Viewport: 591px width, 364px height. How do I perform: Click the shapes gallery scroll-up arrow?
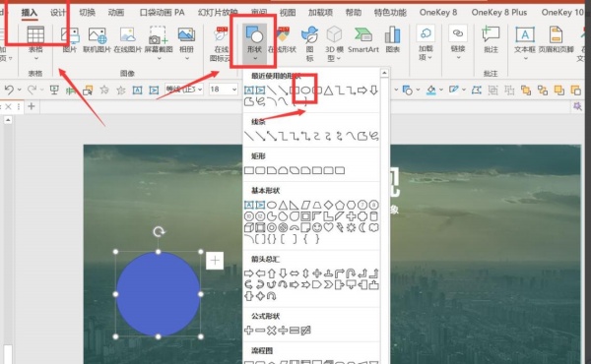point(384,73)
